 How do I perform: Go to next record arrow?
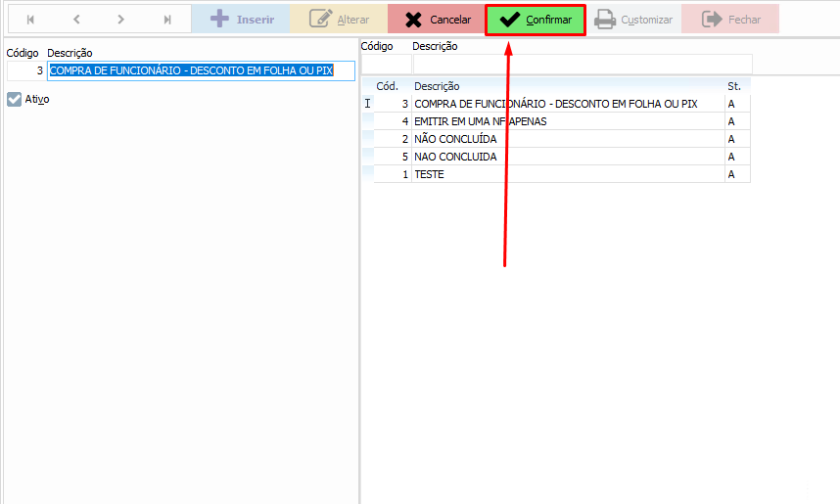[x=120, y=20]
